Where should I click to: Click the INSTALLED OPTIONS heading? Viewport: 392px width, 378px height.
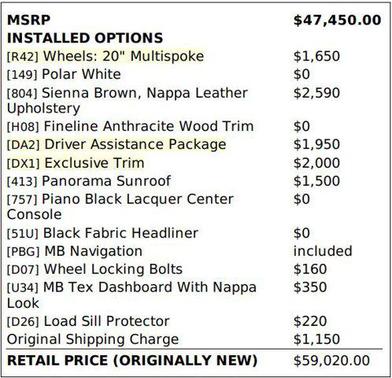tap(85, 38)
